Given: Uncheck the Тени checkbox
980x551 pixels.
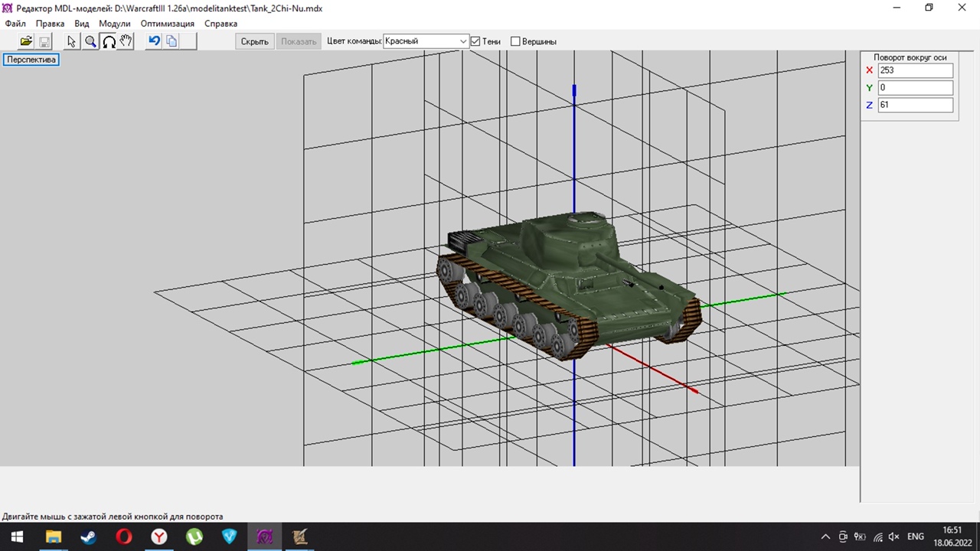Looking at the screenshot, I should (475, 41).
